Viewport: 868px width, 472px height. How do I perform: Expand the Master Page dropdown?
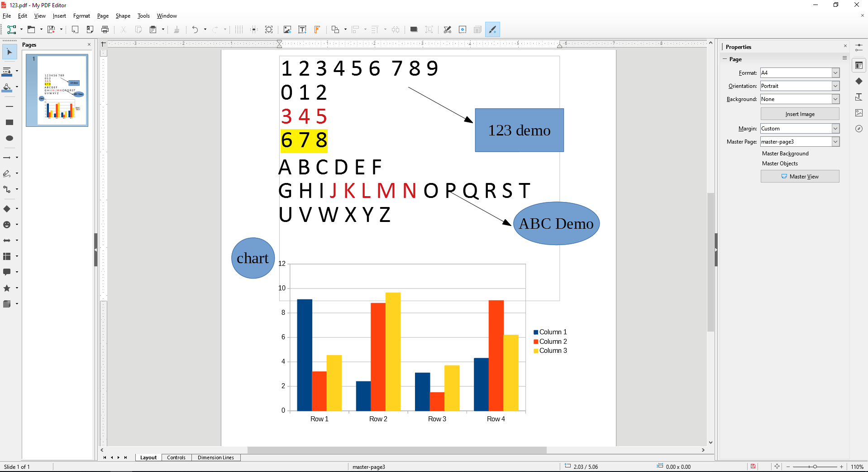[835, 142]
